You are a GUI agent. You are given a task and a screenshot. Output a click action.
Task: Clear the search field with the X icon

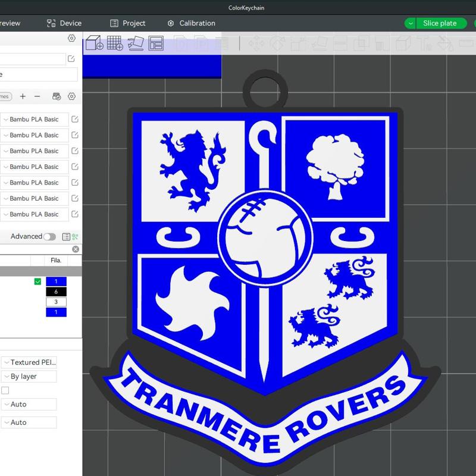(x=76, y=249)
